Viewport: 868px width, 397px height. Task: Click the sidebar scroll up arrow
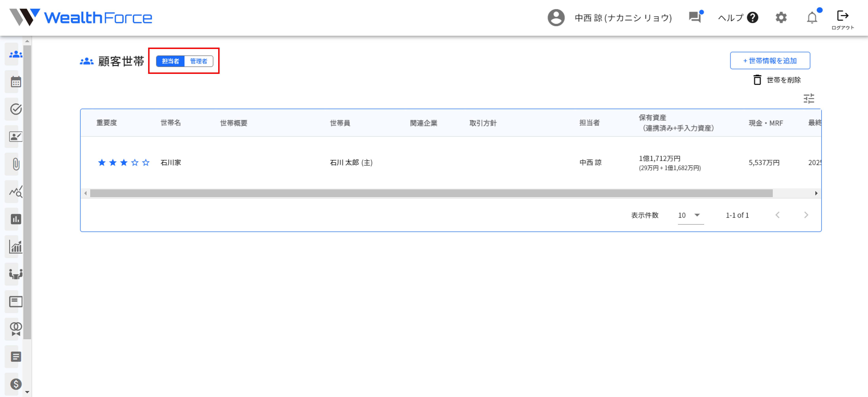point(27,41)
